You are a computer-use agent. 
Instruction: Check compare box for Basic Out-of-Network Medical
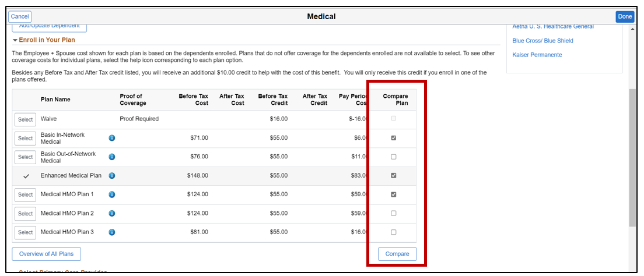tap(393, 157)
